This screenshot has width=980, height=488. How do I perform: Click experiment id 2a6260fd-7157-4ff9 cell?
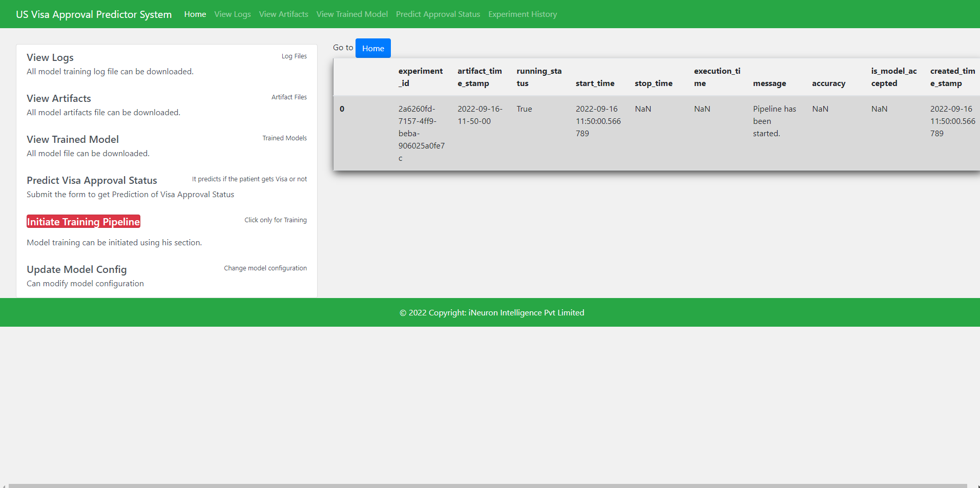[422, 134]
